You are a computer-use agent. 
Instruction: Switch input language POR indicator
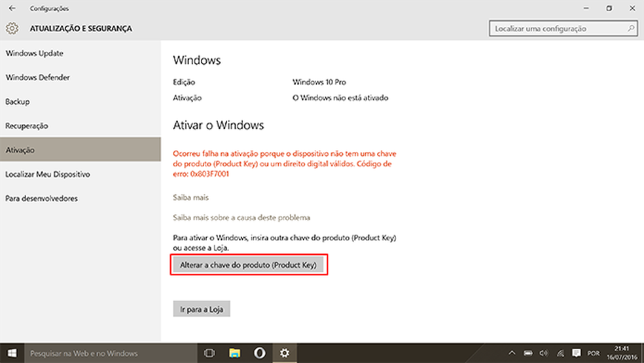tap(593, 354)
